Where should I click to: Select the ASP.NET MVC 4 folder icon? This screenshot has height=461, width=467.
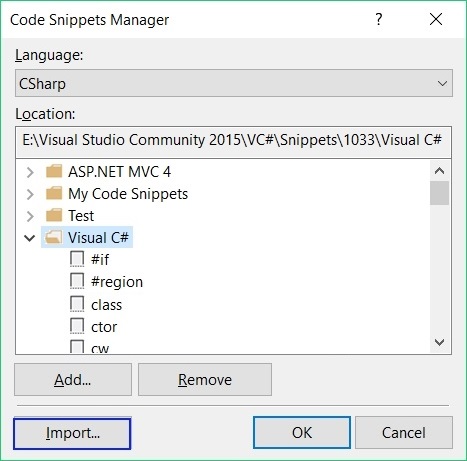pos(54,172)
